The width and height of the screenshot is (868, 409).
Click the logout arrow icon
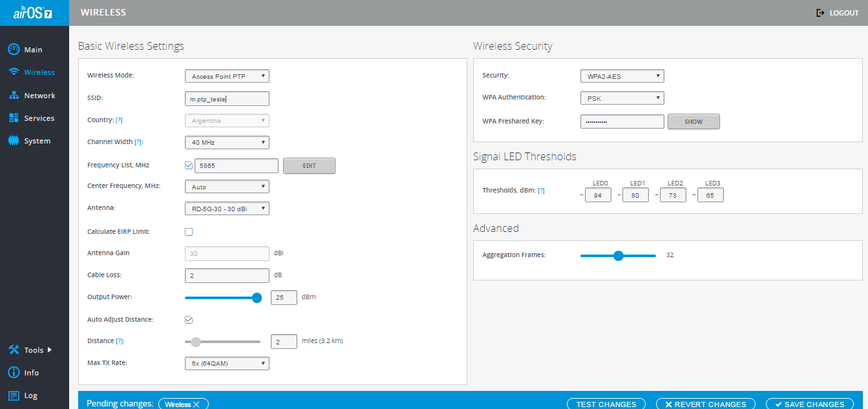click(x=821, y=13)
